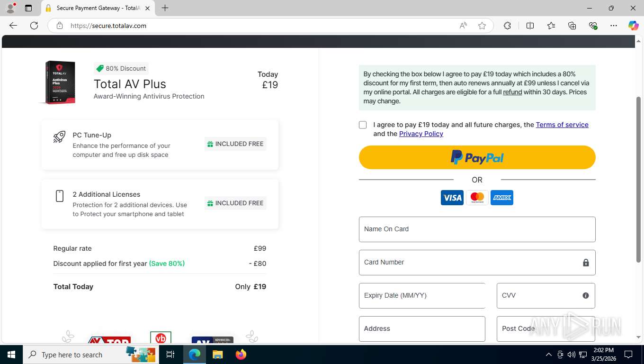The image size is (644, 364).
Task: Open a new browser tab
Action: pos(165,8)
